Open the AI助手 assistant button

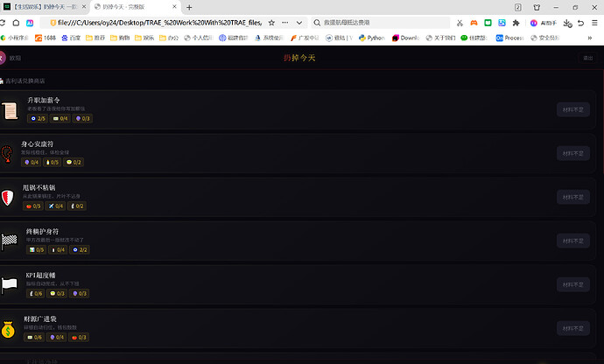click(x=543, y=23)
